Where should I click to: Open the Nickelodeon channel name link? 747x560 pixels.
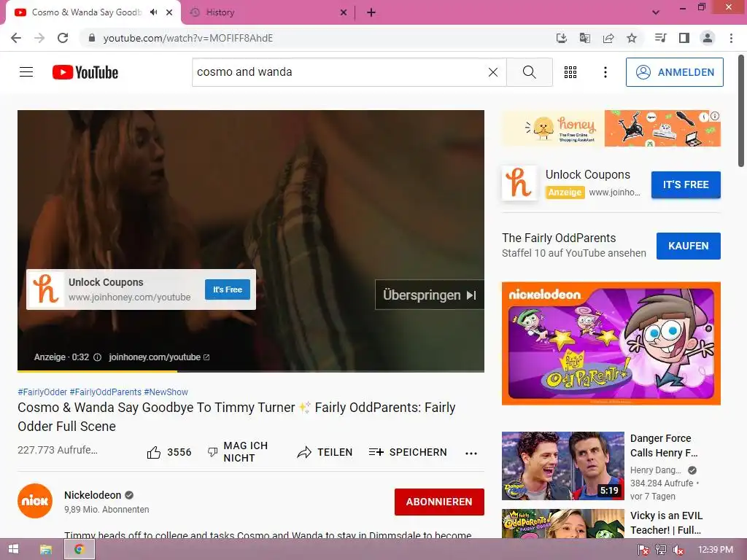pos(93,495)
